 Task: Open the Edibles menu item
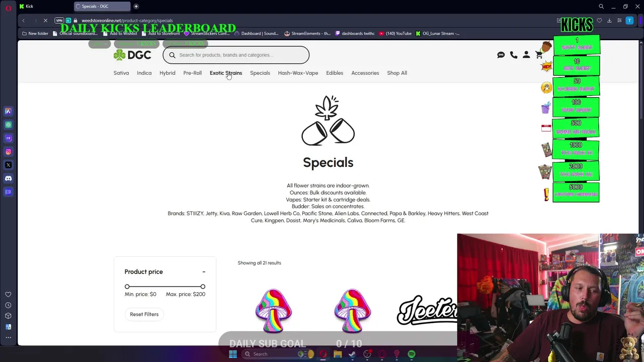(x=335, y=73)
